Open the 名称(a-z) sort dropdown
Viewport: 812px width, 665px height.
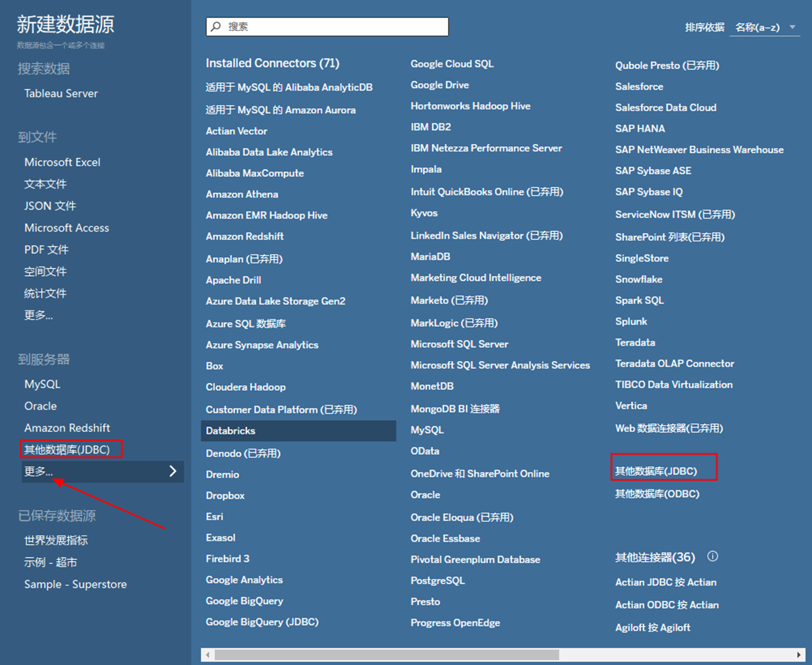[x=765, y=27]
